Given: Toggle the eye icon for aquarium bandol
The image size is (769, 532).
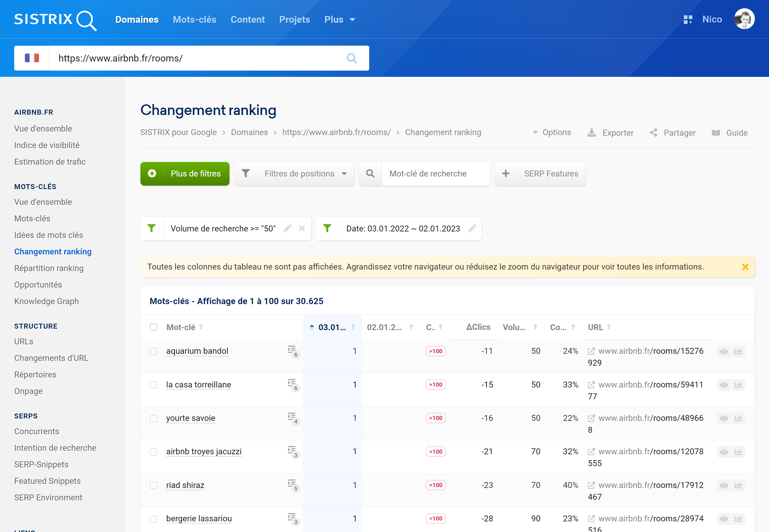Looking at the screenshot, I should point(724,352).
